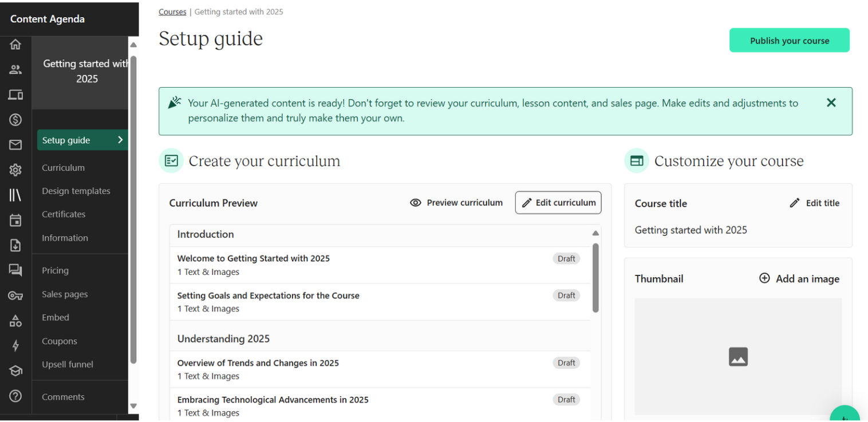Click the graduation cap icon in sidebar
Image resolution: width=868 pixels, height=422 pixels.
point(15,370)
